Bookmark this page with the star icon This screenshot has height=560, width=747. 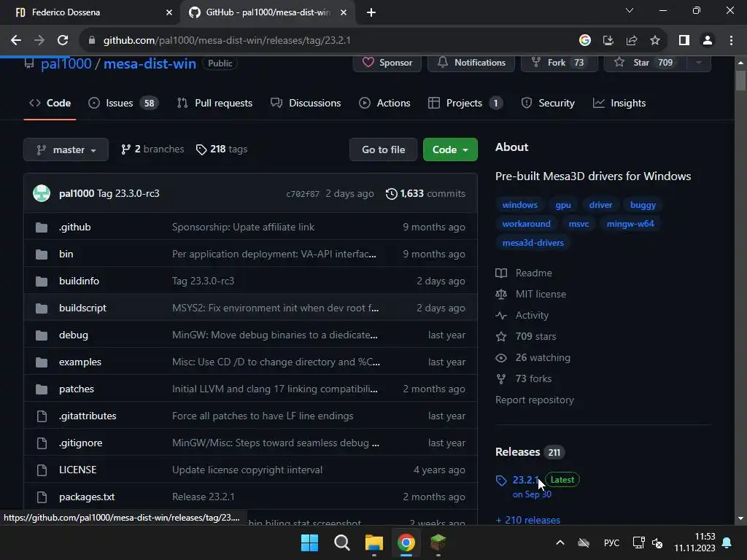655,41
